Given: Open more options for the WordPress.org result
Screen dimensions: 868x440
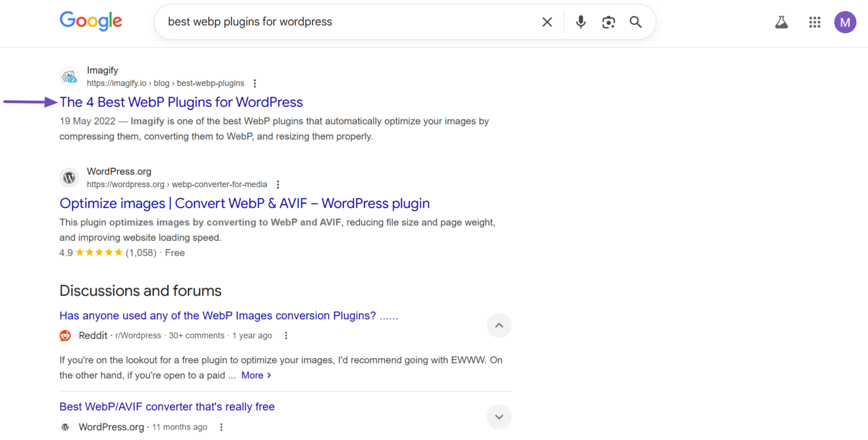Looking at the screenshot, I should (x=278, y=185).
